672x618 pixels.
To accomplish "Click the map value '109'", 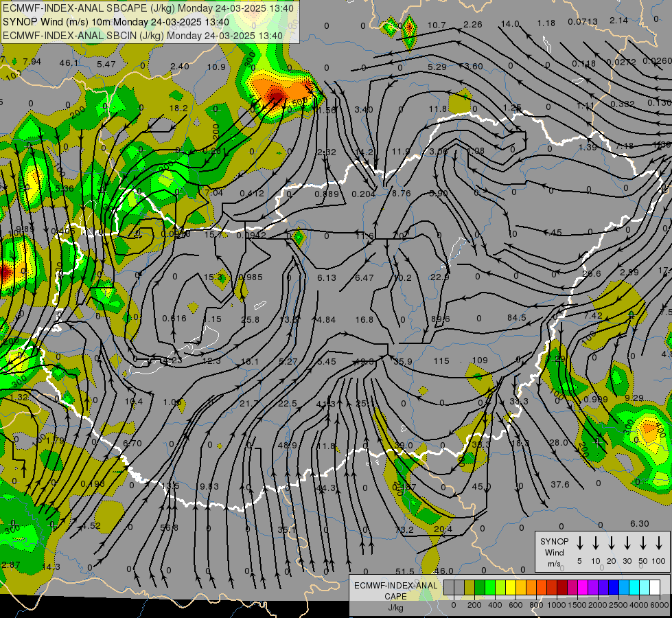I will pos(480,360).
